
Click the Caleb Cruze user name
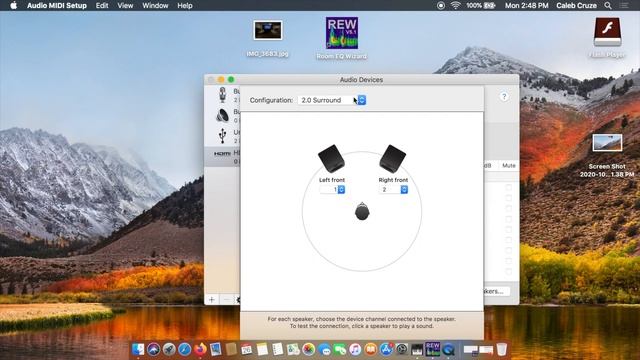[x=576, y=6]
